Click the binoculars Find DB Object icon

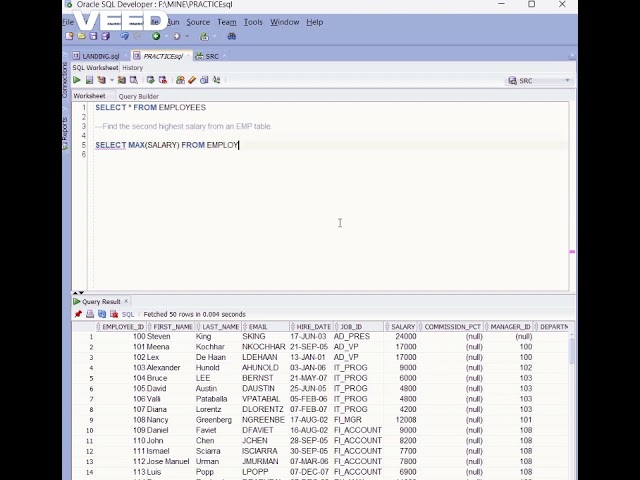[x=232, y=36]
